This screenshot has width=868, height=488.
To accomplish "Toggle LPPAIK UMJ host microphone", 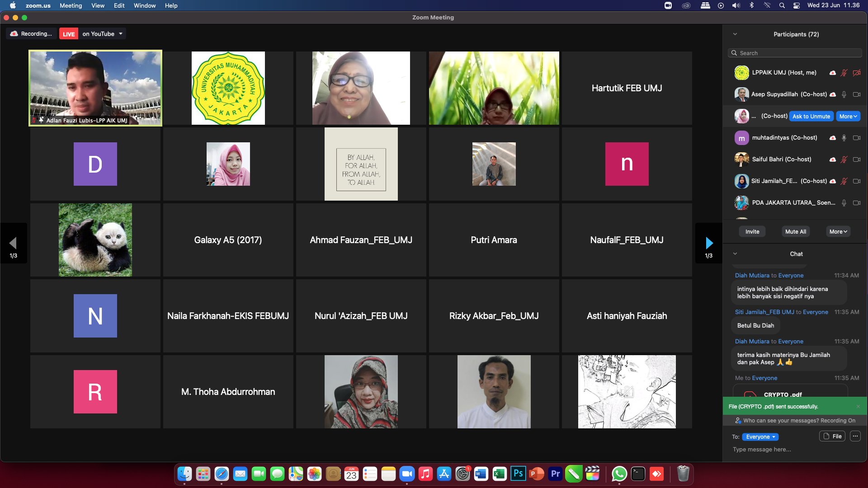I will coord(844,73).
